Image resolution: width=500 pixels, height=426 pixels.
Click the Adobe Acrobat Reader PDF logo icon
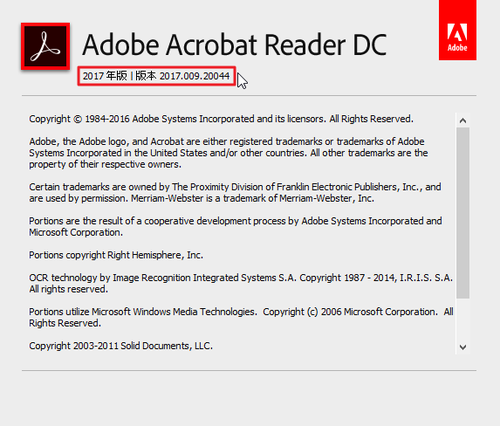(x=46, y=46)
